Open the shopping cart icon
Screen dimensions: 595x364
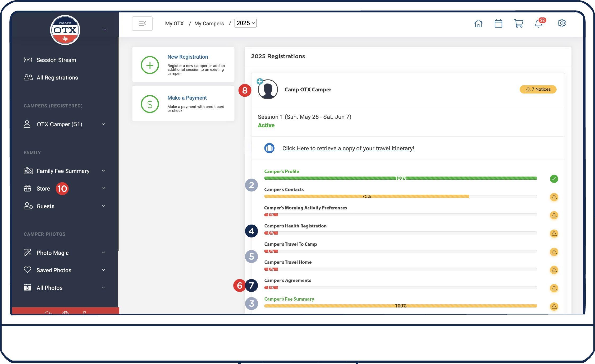coord(518,24)
